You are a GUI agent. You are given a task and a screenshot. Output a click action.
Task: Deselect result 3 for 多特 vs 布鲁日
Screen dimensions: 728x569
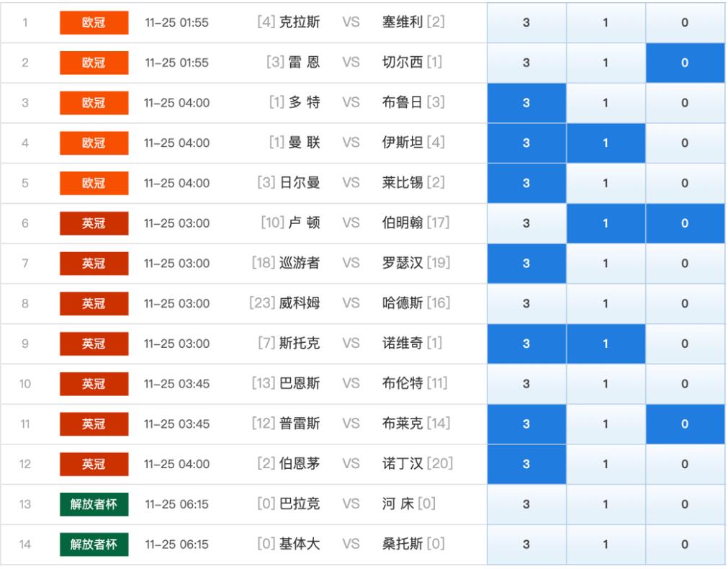(x=526, y=103)
